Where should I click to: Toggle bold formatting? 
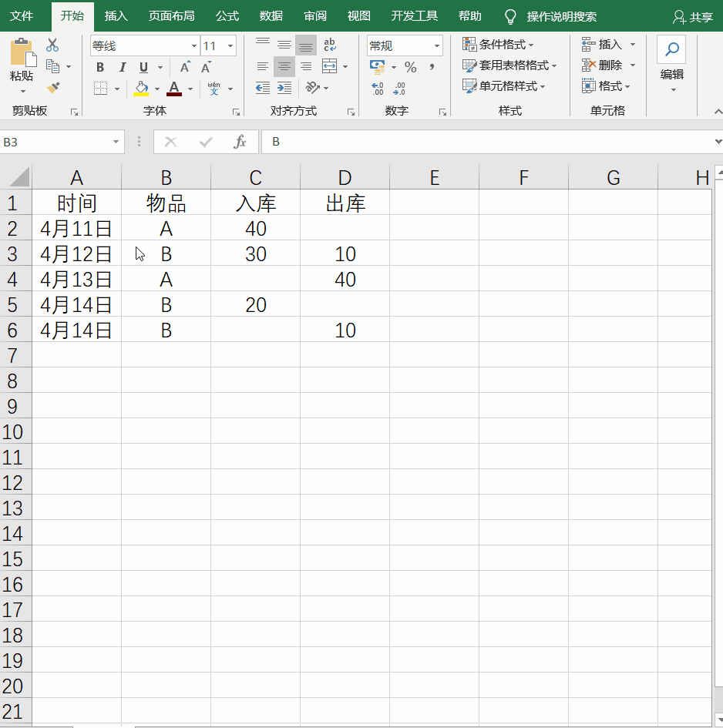tap(100, 67)
